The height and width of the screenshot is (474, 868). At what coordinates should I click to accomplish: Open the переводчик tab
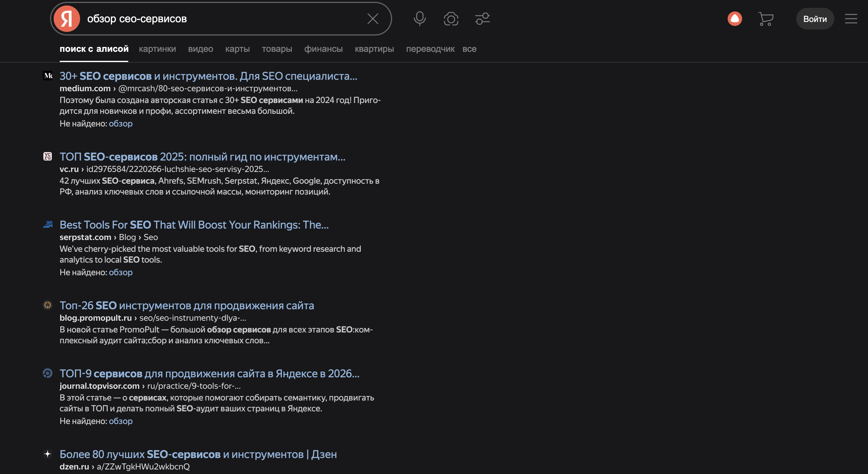tap(430, 49)
